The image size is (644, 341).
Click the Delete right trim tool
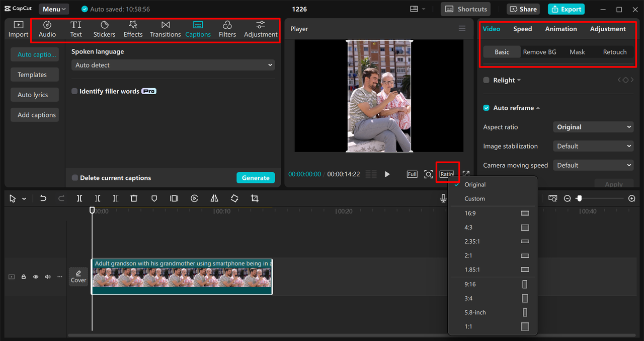coord(116,198)
